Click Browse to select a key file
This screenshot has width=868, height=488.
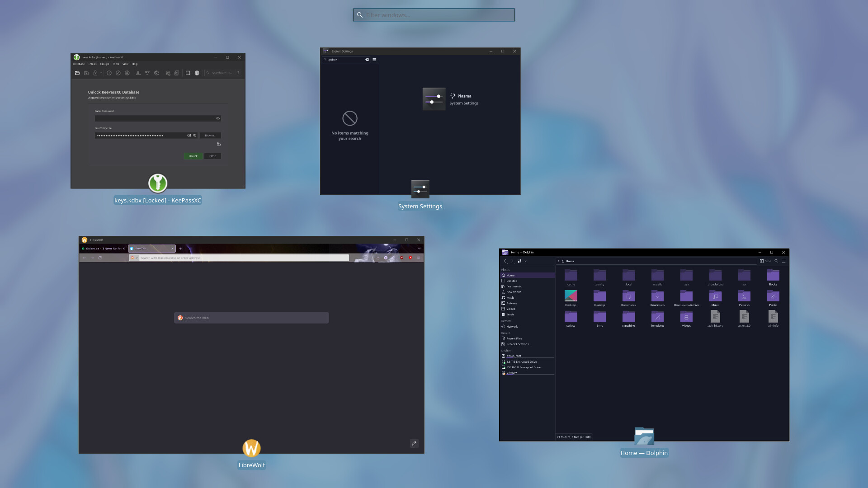(x=210, y=135)
